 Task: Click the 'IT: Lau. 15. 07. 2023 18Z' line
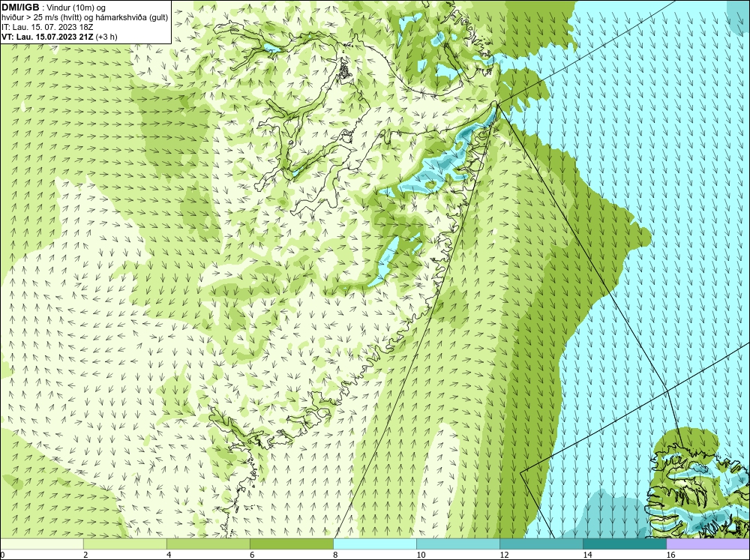click(x=47, y=27)
